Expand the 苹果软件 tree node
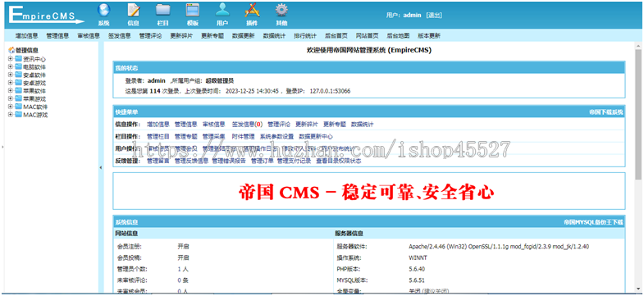Screen dimensions: 644x296 click(11, 91)
